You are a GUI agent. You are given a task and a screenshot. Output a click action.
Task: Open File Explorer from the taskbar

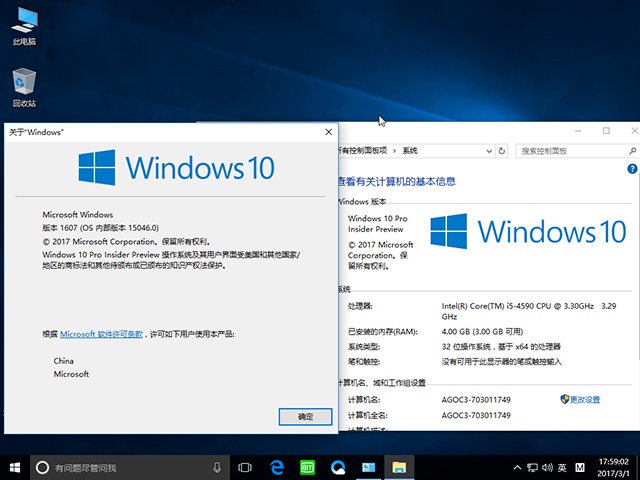pos(398,467)
